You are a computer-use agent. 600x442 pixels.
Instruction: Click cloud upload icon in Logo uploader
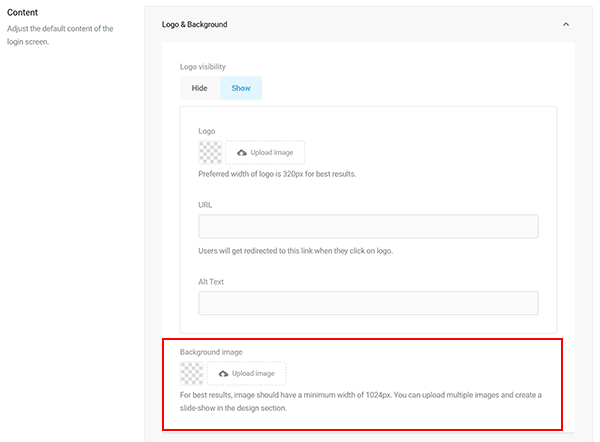click(x=242, y=152)
